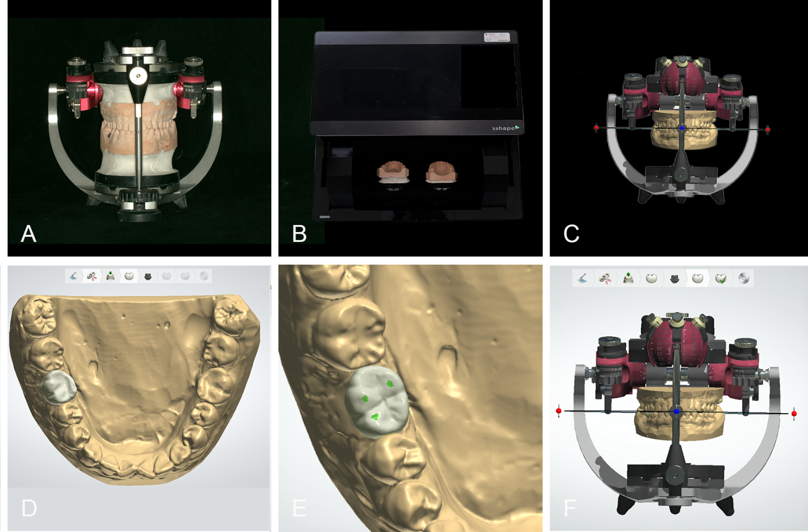Click the lowest green contact marker on crown in panel E
This screenshot has height=532, width=808.
[375, 416]
